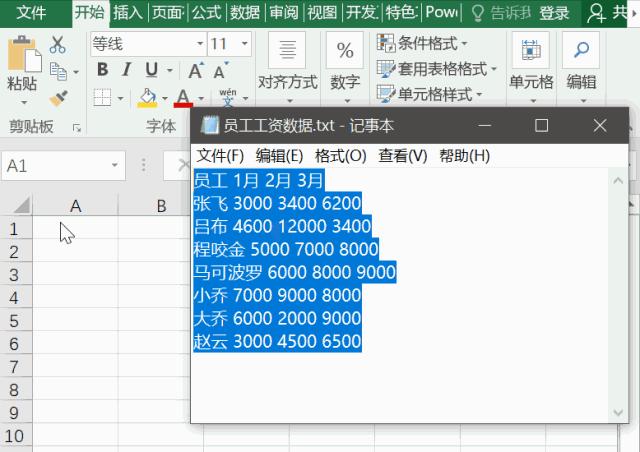Decrease font size with small A
The width and height of the screenshot is (640, 452).
click(221, 71)
